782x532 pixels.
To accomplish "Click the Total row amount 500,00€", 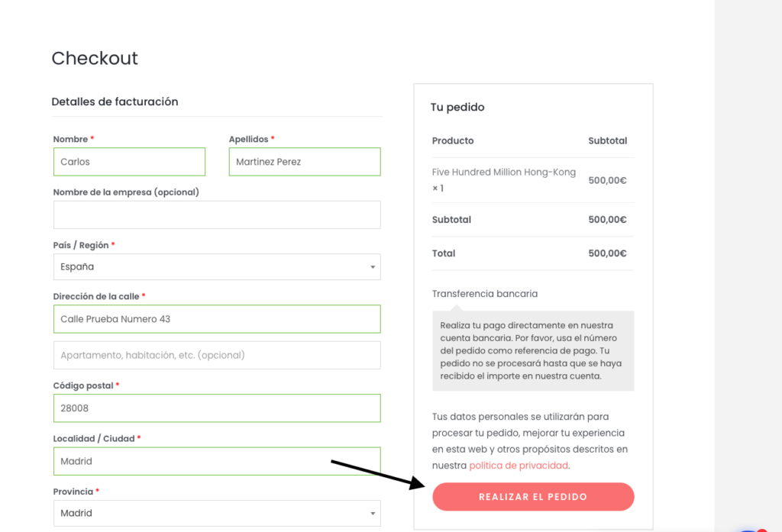I will click(607, 253).
